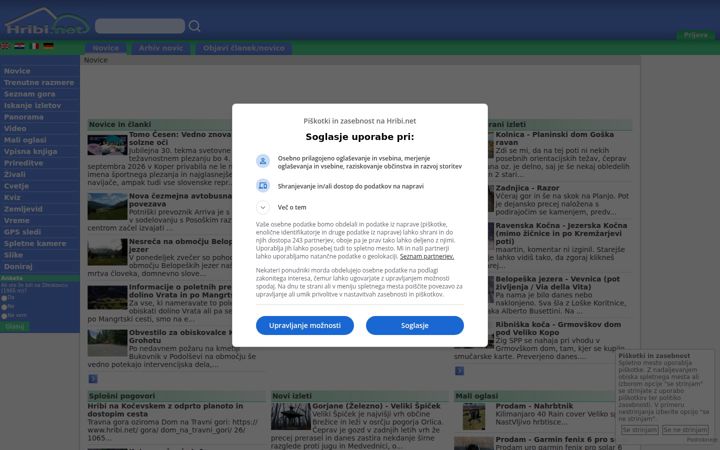Open Prireditve in the sidebar
This screenshot has width=720, height=450.
pyautogui.click(x=23, y=163)
